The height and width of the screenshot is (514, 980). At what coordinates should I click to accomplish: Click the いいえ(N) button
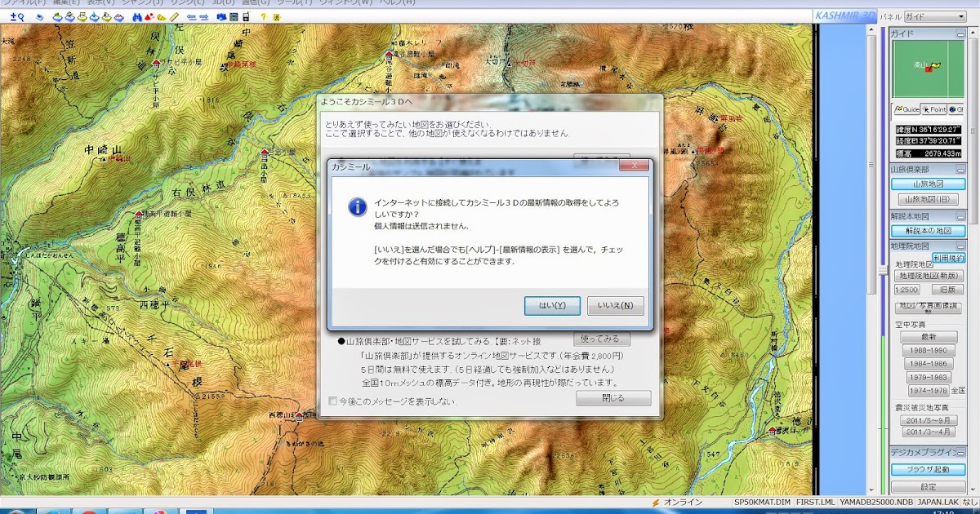(x=615, y=306)
